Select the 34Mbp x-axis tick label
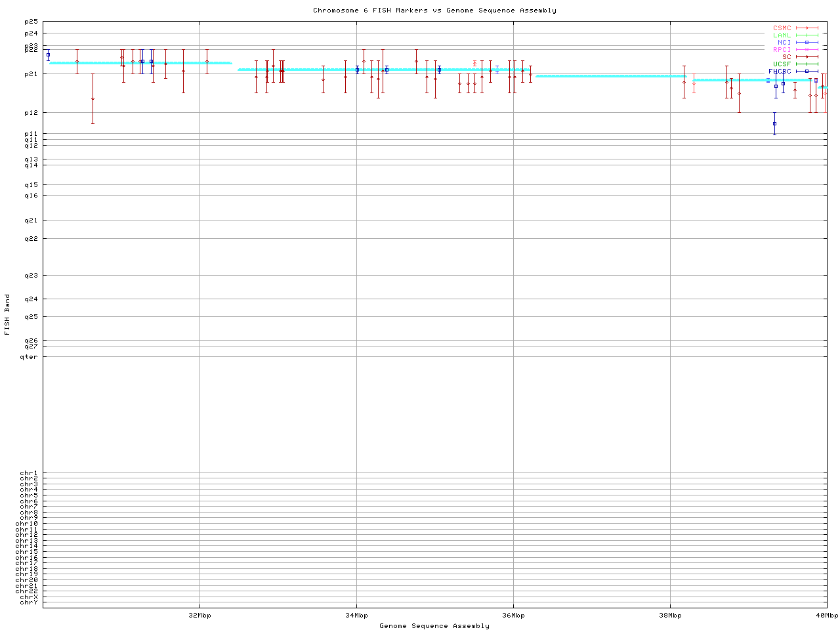Viewport: 840px width, 630px height. tap(356, 616)
